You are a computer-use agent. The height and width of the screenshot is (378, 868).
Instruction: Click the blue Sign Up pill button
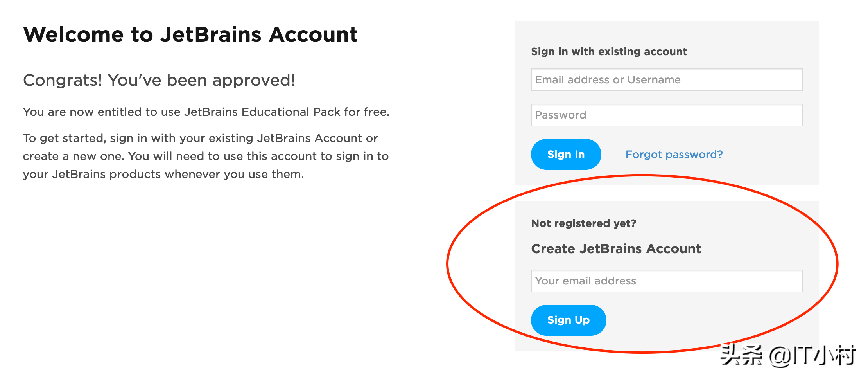pos(568,320)
